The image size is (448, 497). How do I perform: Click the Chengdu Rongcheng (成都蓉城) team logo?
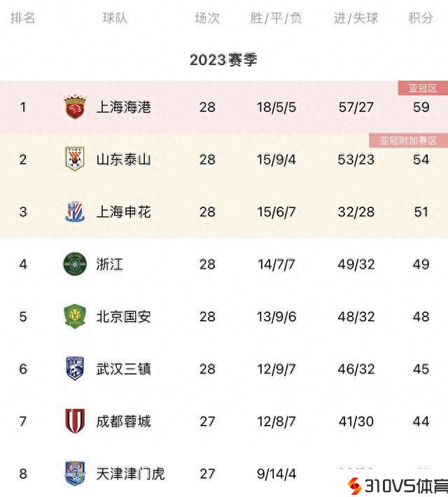pos(74,421)
